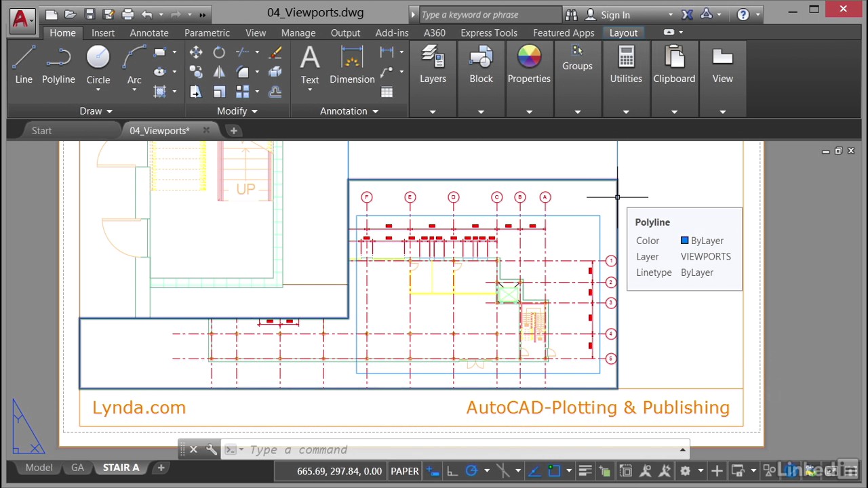
Task: Select the Circle tool
Action: click(x=98, y=66)
